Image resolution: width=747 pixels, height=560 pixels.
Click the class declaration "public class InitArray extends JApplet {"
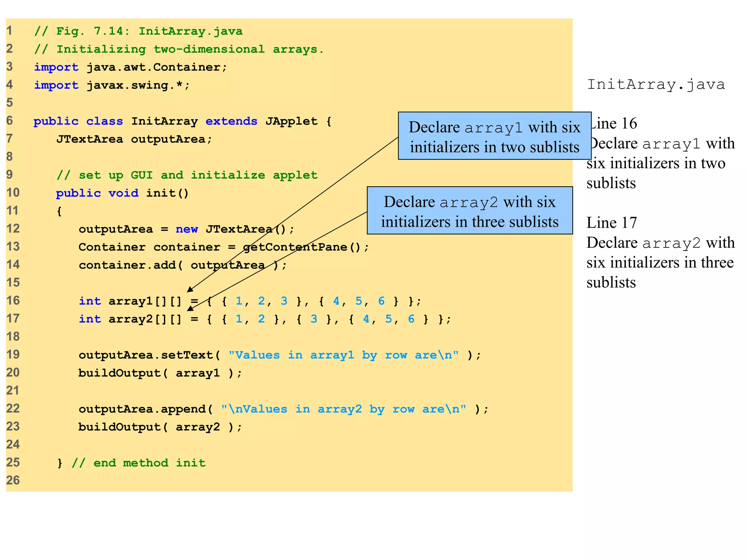coord(183,121)
